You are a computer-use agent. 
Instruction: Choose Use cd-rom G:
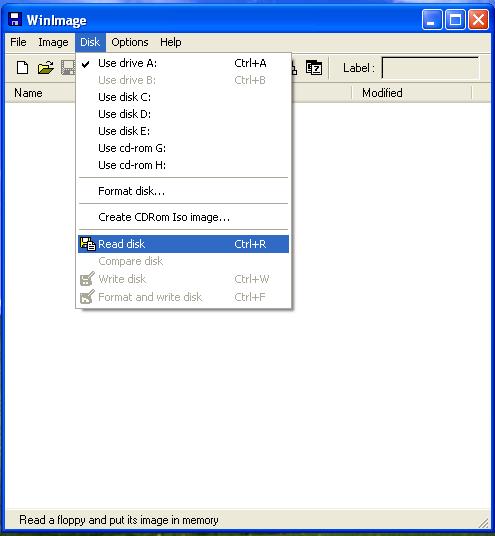coord(183,148)
